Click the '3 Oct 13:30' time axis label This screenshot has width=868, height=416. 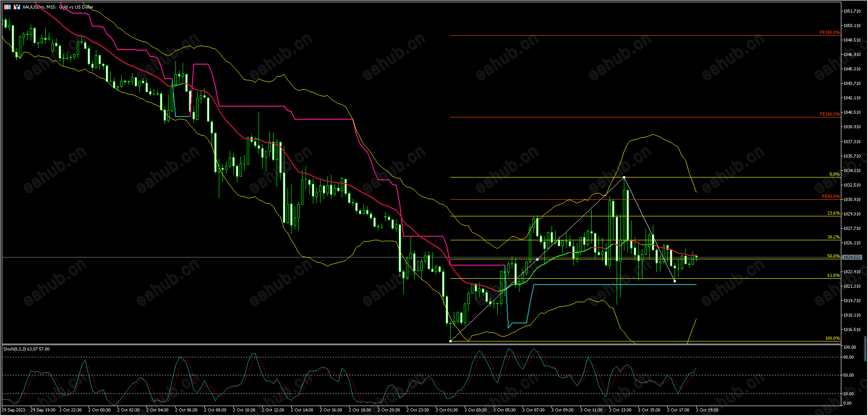tap(620, 410)
